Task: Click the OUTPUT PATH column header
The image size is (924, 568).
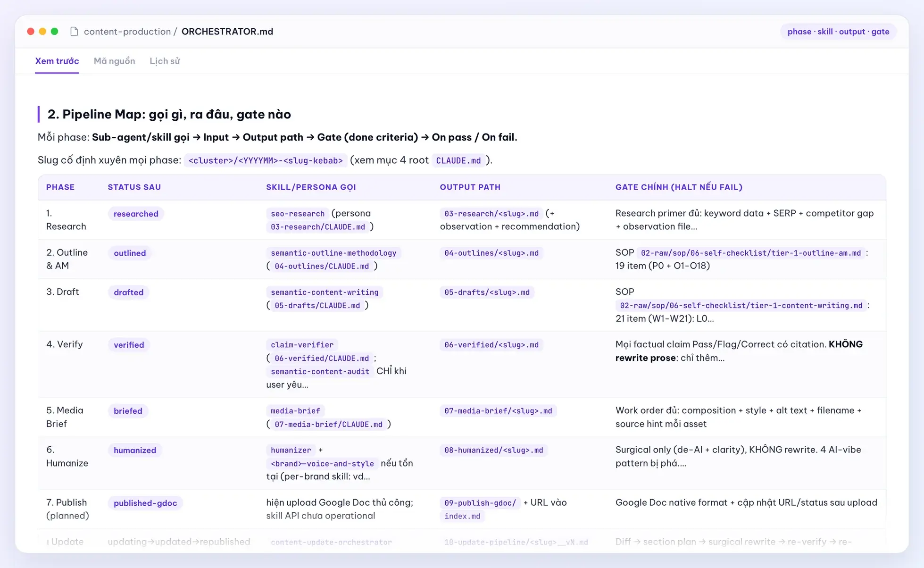Action: coord(470,187)
